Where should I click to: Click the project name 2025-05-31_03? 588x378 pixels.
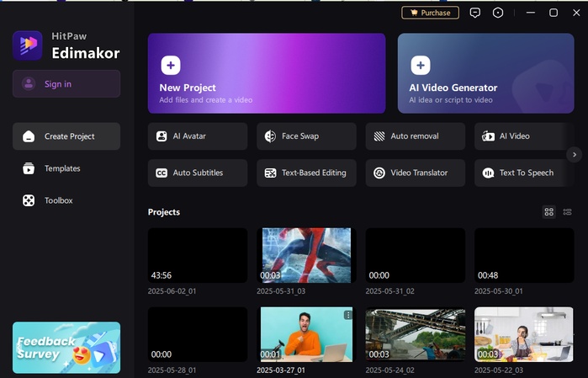(281, 291)
